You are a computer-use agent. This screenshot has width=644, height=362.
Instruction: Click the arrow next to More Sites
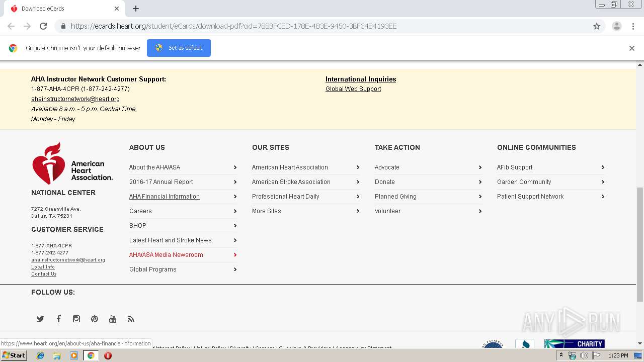(x=358, y=211)
